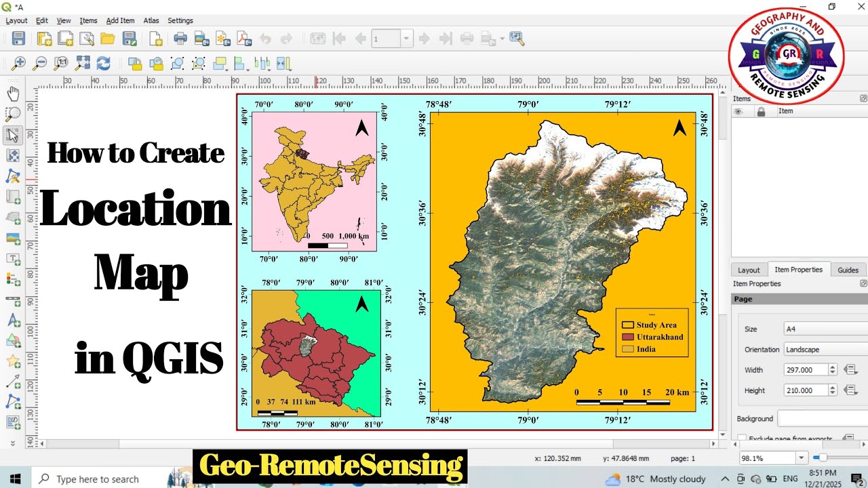Click the lock column header in Items

tap(761, 111)
